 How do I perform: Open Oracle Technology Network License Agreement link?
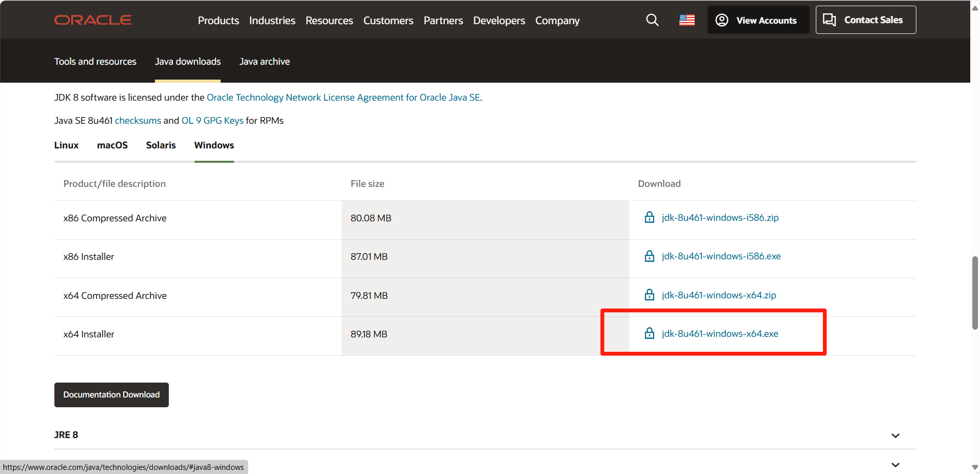tap(344, 98)
